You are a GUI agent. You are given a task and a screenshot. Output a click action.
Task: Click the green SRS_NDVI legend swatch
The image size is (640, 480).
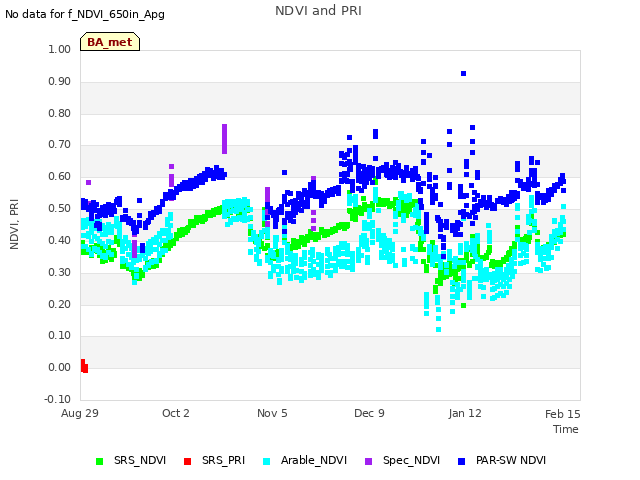(x=99, y=461)
